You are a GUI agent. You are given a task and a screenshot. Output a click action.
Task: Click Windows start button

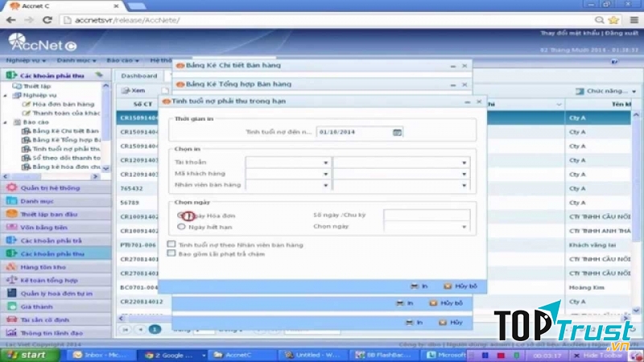[x=30, y=355]
